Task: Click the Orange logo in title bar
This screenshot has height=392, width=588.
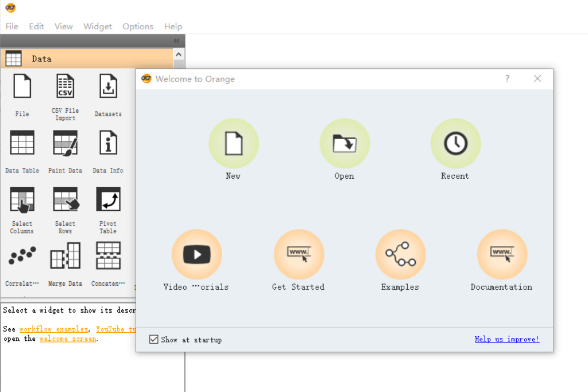Action: click(x=10, y=7)
